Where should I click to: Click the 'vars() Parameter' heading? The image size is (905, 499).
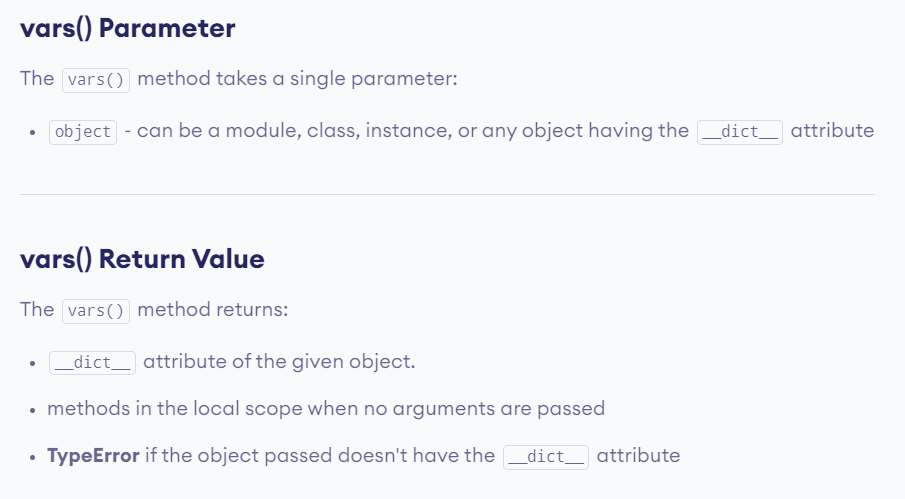(x=128, y=28)
